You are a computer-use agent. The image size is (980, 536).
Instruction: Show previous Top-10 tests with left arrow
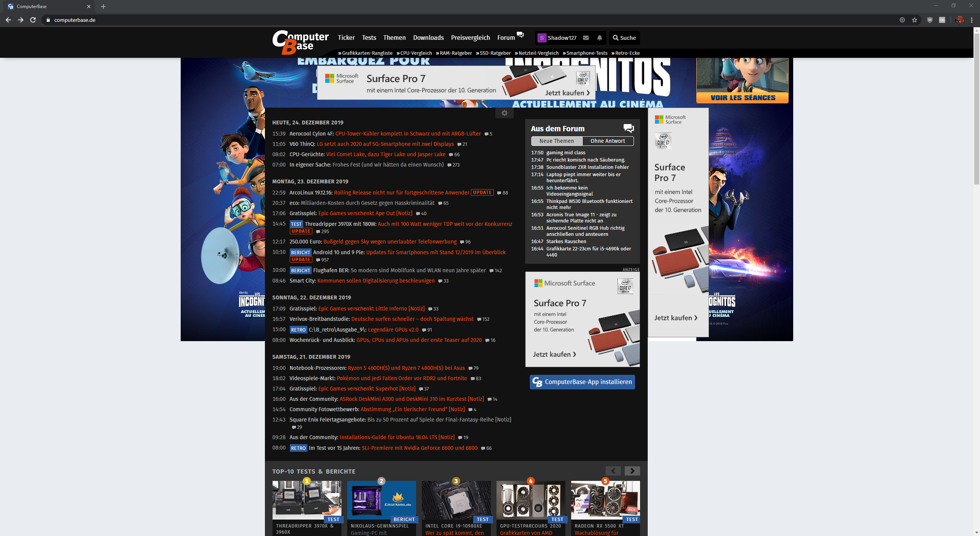point(613,471)
